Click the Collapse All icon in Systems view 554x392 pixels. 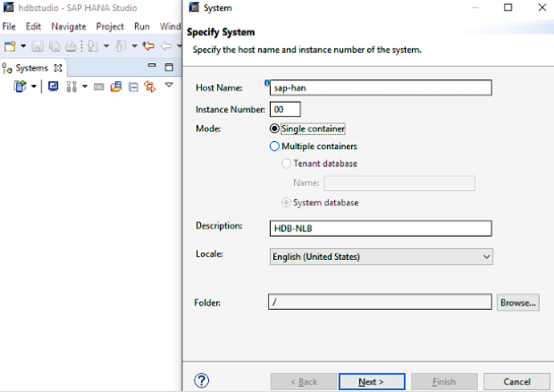132,87
